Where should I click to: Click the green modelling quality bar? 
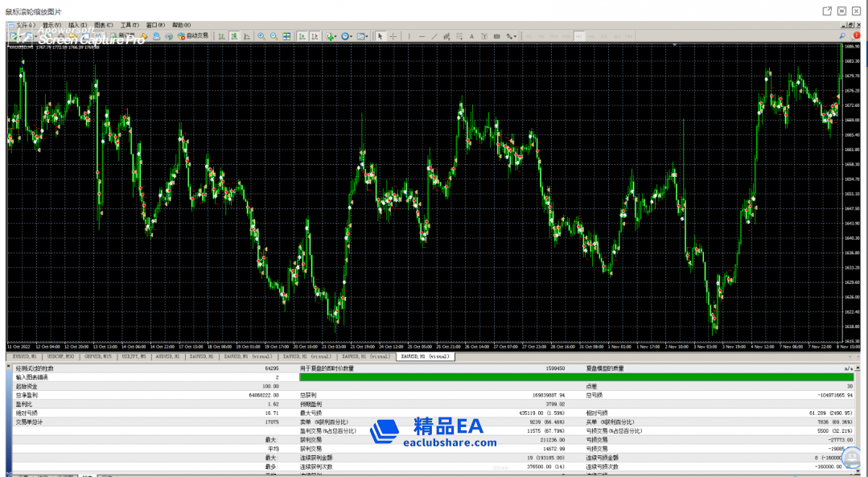tap(576, 376)
